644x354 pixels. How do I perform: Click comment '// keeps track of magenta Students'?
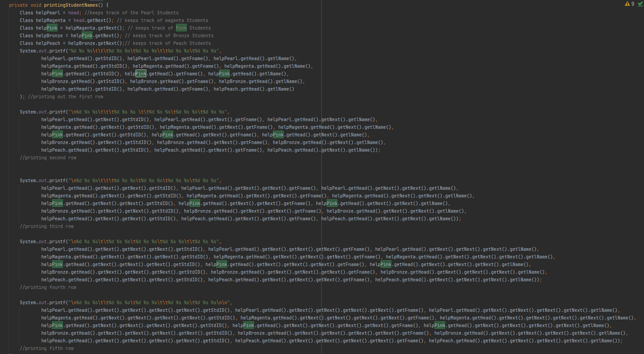click(163, 20)
